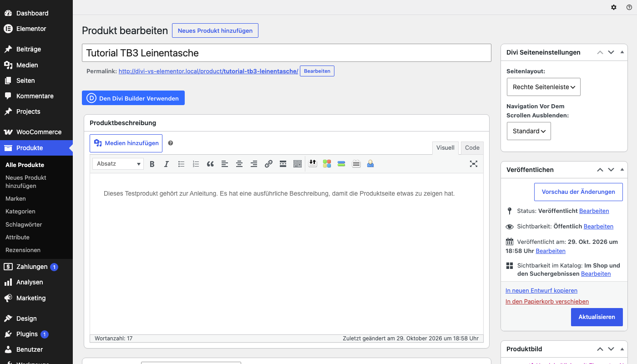This screenshot has height=364, width=637.
Task: Toggle italic formatting in the editor toolbar
Action: click(167, 164)
